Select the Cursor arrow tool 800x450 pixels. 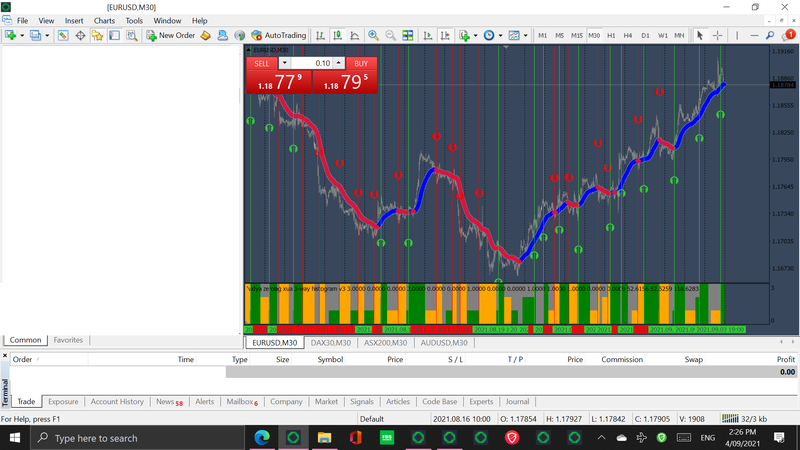[700, 35]
